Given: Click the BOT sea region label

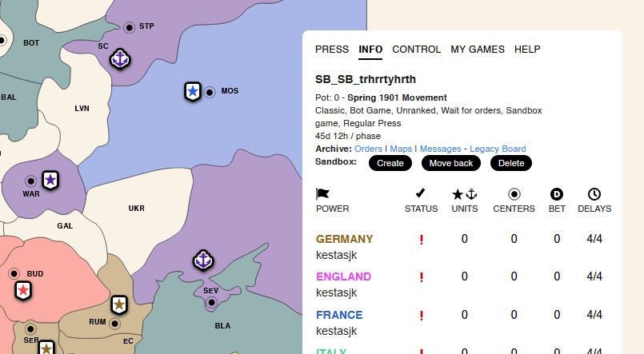Looking at the screenshot, I should (x=31, y=43).
